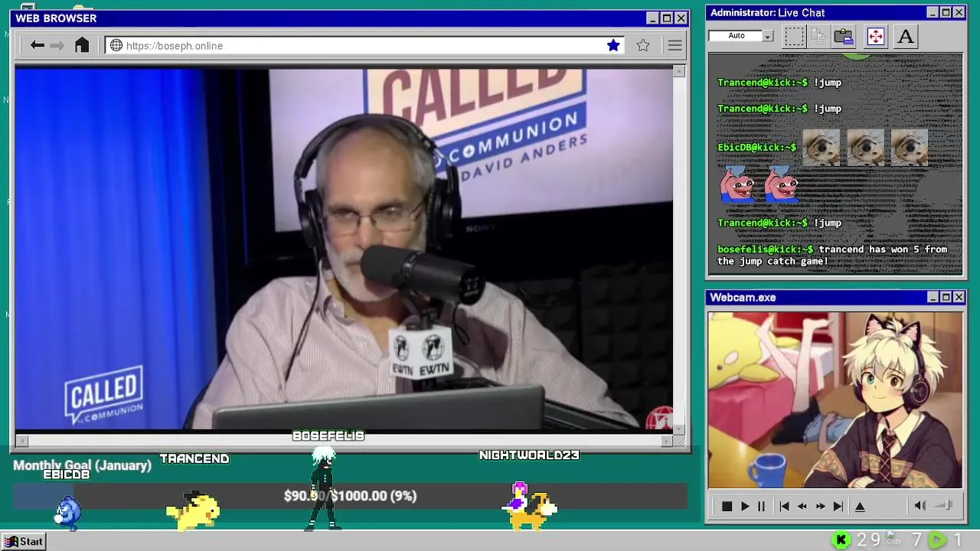This screenshot has width=980, height=551.
Task: Skip to previous track in Webcam.exe
Action: click(x=784, y=506)
